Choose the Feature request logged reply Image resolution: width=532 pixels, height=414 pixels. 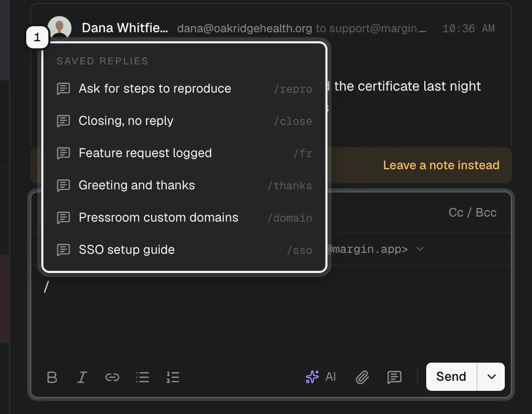[x=184, y=153]
